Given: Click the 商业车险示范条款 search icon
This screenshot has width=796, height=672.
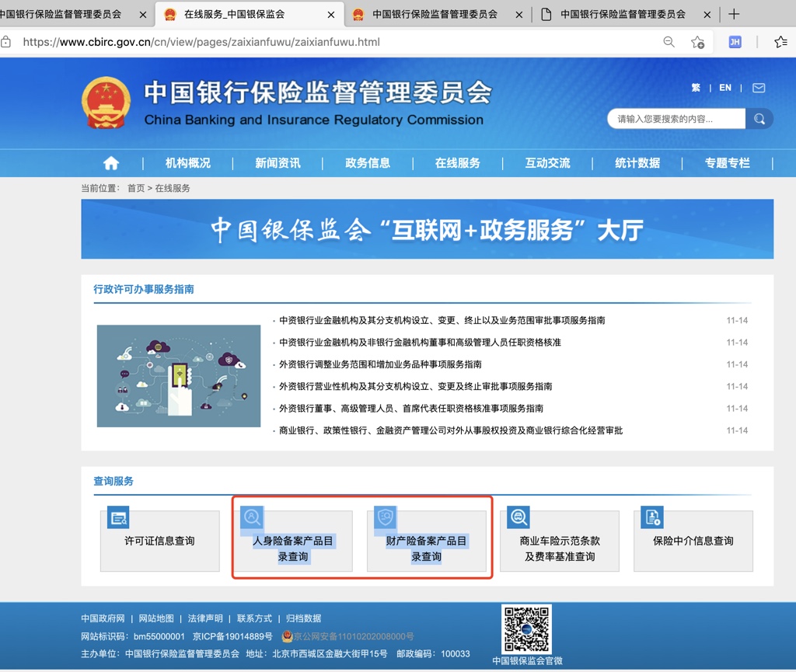Looking at the screenshot, I should tap(518, 517).
